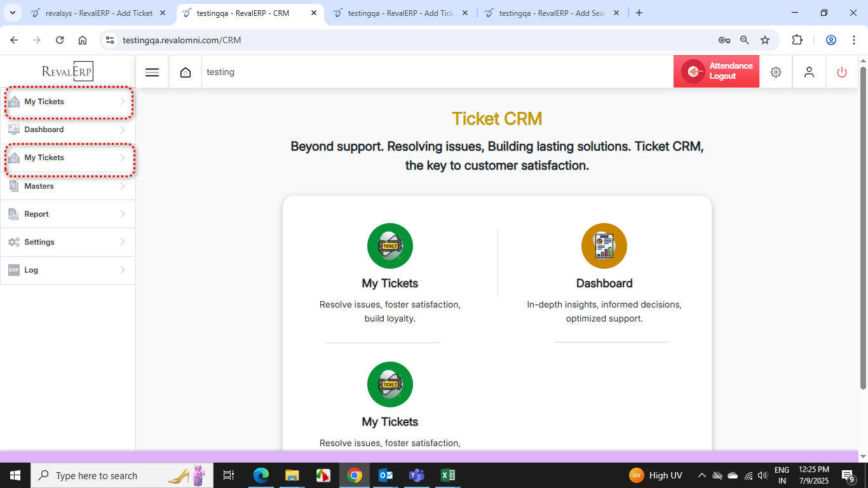The height and width of the screenshot is (488, 868).
Task: Click the Report sidebar icon
Action: tap(14, 214)
